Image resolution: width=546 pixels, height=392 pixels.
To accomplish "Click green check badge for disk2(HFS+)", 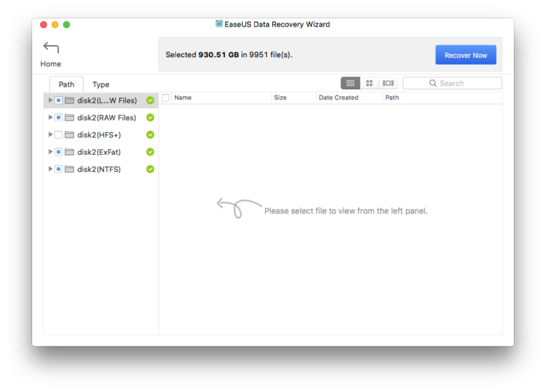I will click(150, 134).
